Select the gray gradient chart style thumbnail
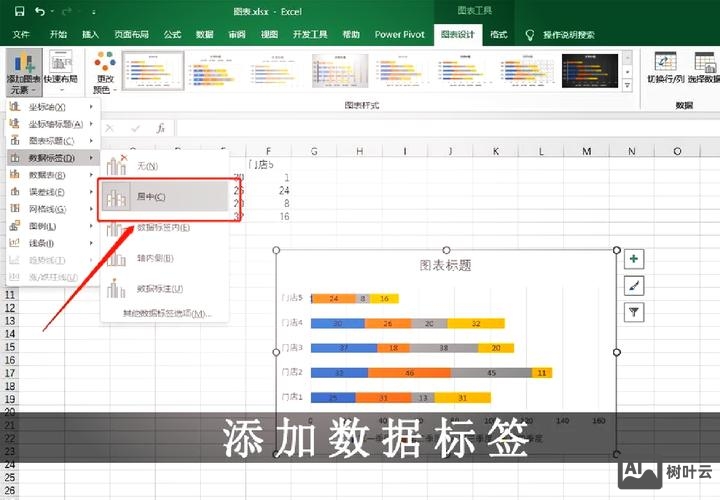The height and width of the screenshot is (500, 720). click(x=340, y=70)
